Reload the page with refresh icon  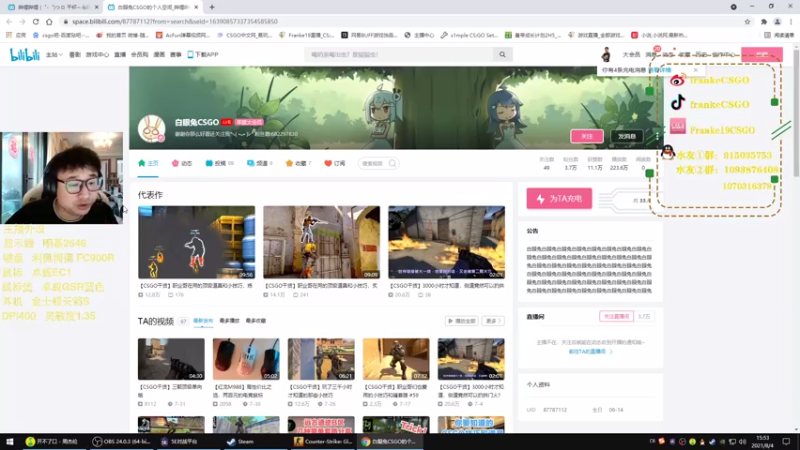36,21
